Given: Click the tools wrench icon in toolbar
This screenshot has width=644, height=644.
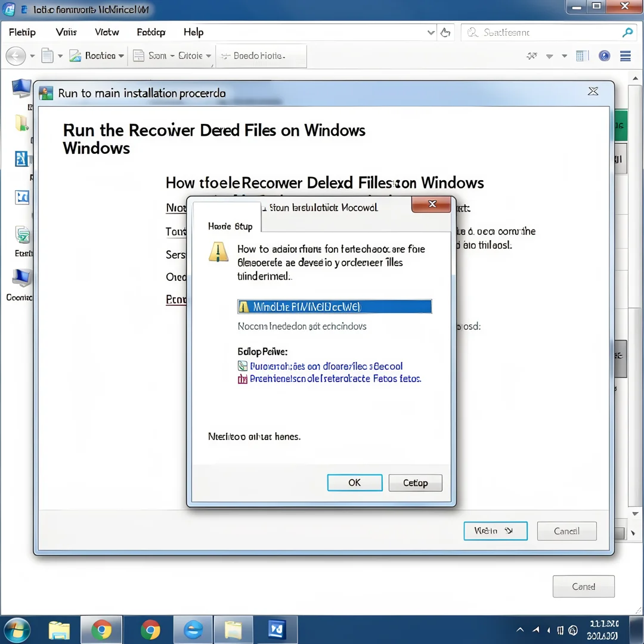Looking at the screenshot, I should (x=532, y=55).
